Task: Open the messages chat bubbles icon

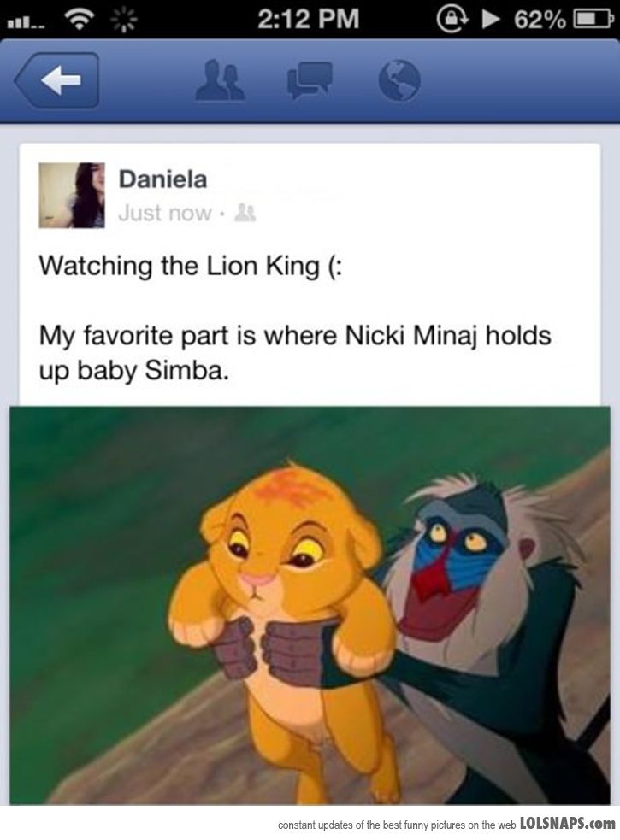Action: [310, 80]
